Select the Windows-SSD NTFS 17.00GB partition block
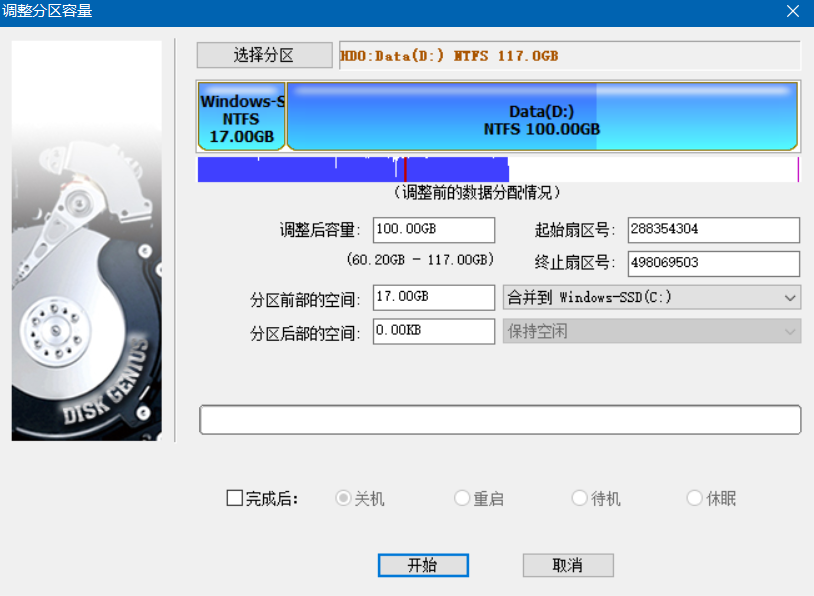This screenshot has width=814, height=596. click(242, 117)
